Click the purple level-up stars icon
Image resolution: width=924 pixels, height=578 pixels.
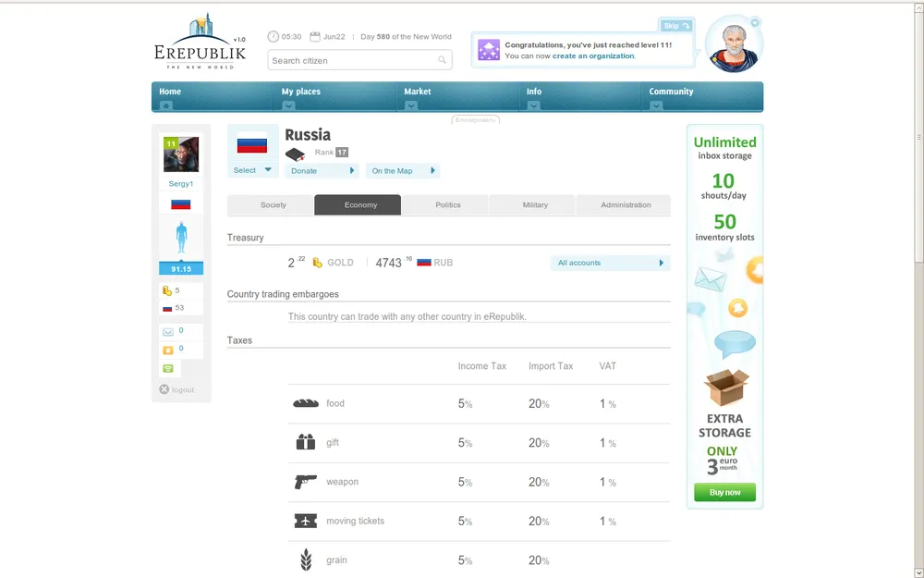pyautogui.click(x=489, y=50)
